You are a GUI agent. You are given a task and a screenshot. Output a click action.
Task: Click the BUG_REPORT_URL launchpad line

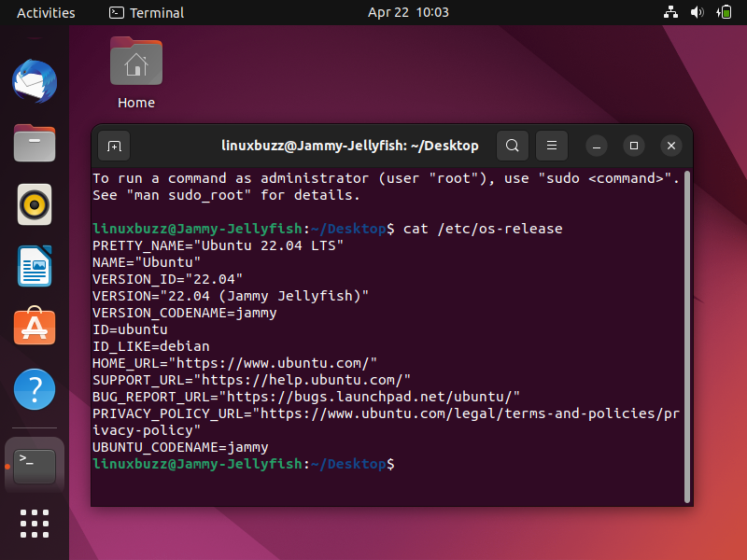click(x=306, y=397)
